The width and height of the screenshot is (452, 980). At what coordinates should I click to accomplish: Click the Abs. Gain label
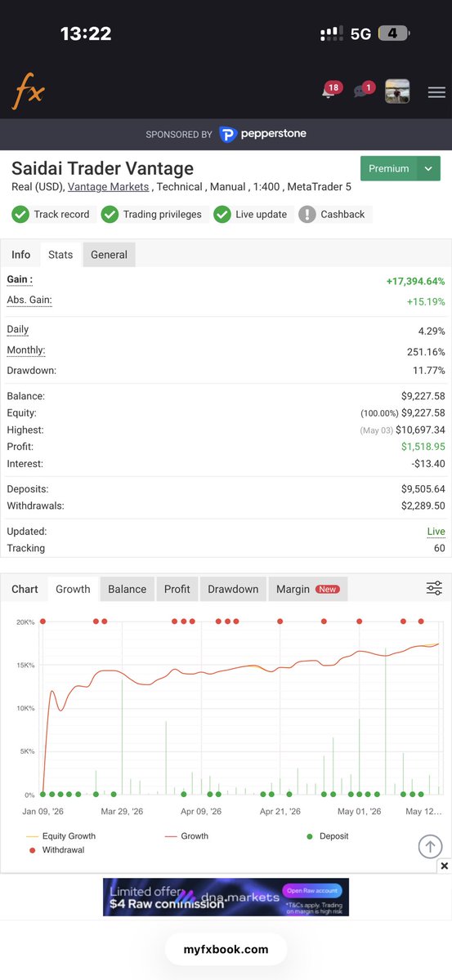[29, 301]
